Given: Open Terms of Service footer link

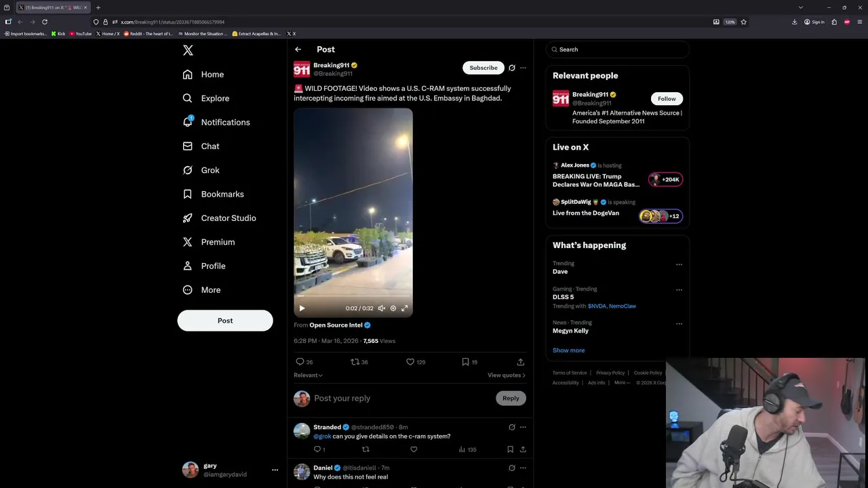Looking at the screenshot, I should coord(570,373).
